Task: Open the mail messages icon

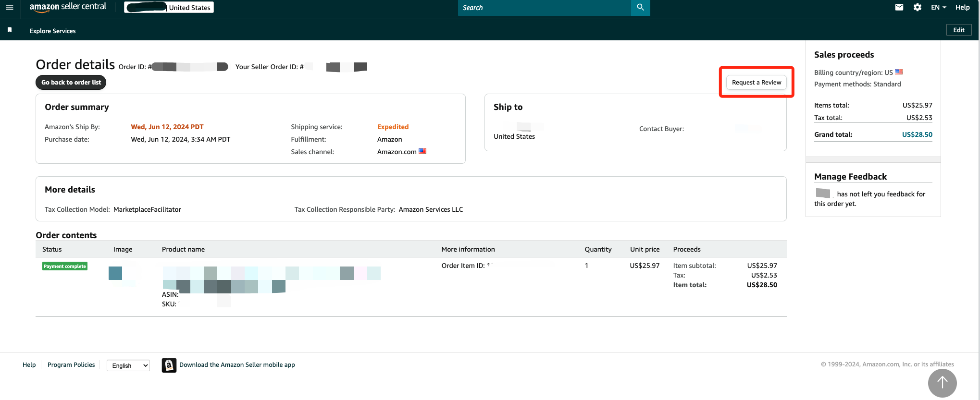Action: pyautogui.click(x=899, y=7)
